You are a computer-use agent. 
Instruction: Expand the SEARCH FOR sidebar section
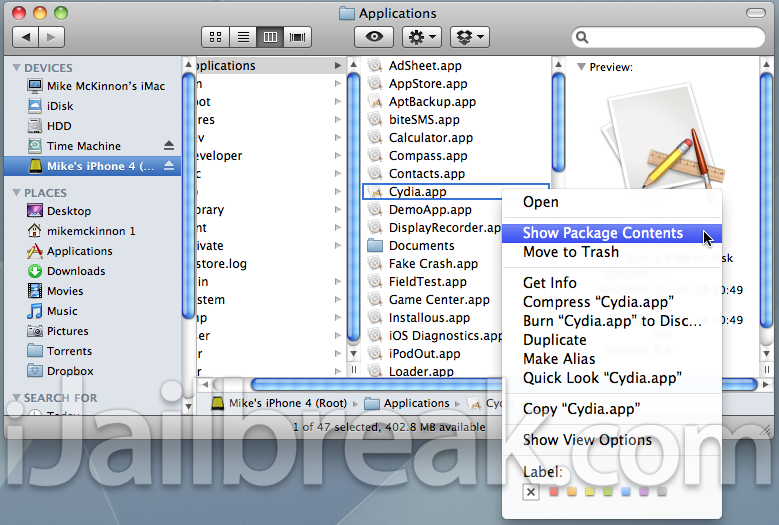coord(16,398)
